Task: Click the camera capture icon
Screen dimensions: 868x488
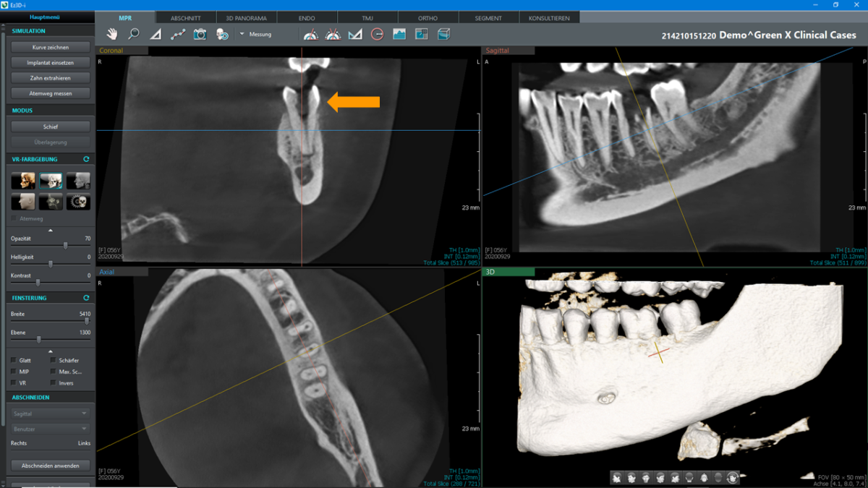Action: click(200, 34)
